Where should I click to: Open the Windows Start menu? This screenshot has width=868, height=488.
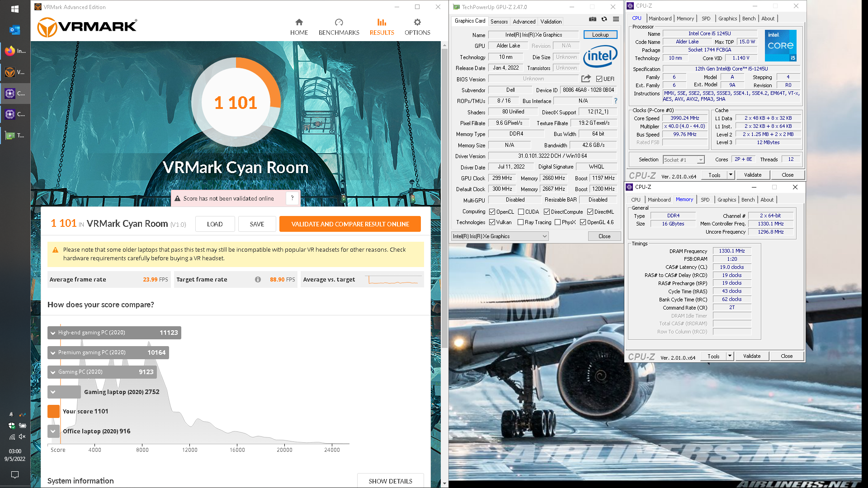click(x=14, y=9)
